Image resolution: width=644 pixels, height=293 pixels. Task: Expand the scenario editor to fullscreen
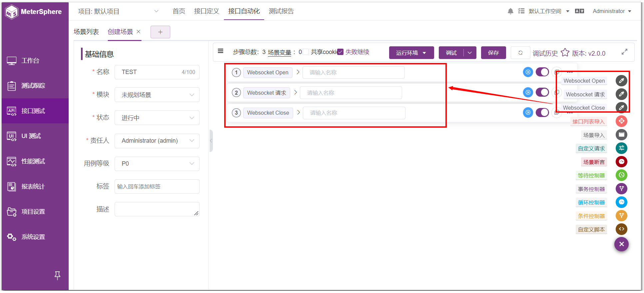pos(625,52)
